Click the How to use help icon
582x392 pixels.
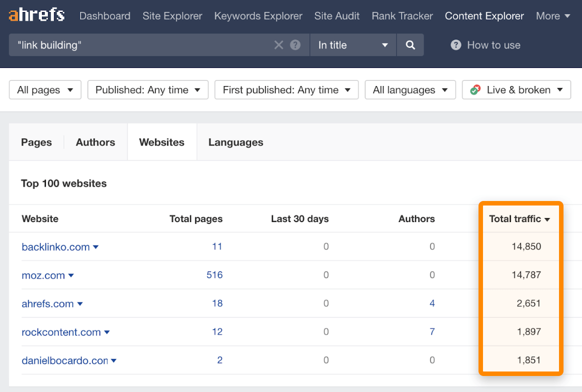[455, 45]
